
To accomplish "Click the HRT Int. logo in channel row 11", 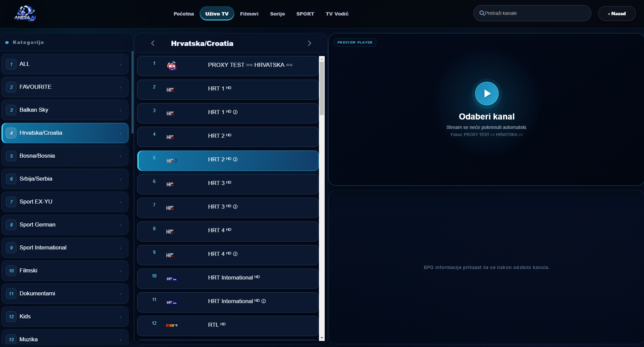I will coord(172,302).
